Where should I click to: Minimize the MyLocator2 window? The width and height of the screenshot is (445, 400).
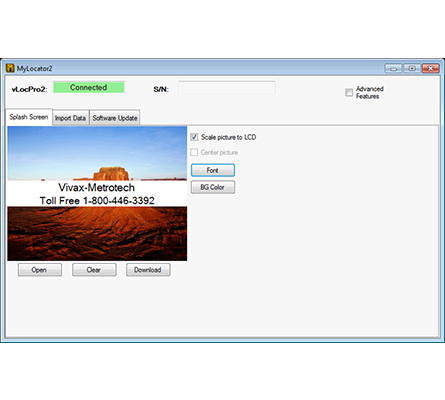tap(393, 69)
